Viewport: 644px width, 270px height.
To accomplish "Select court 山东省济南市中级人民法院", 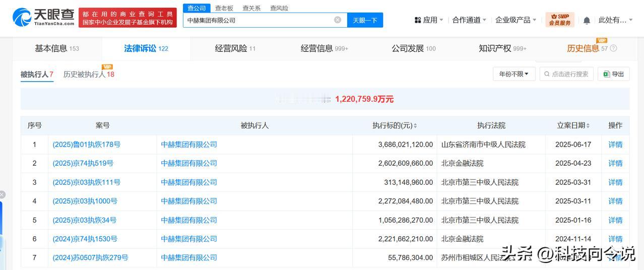I will 483,145.
